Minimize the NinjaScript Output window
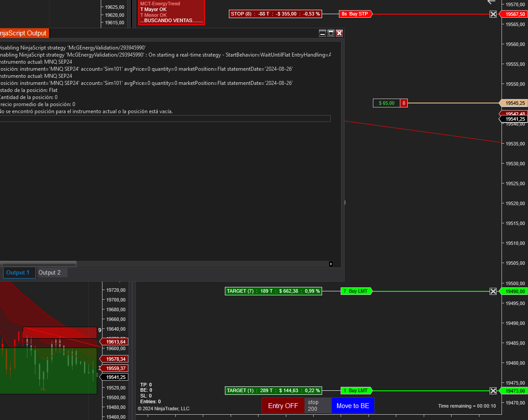528x420 pixels. click(x=322, y=33)
